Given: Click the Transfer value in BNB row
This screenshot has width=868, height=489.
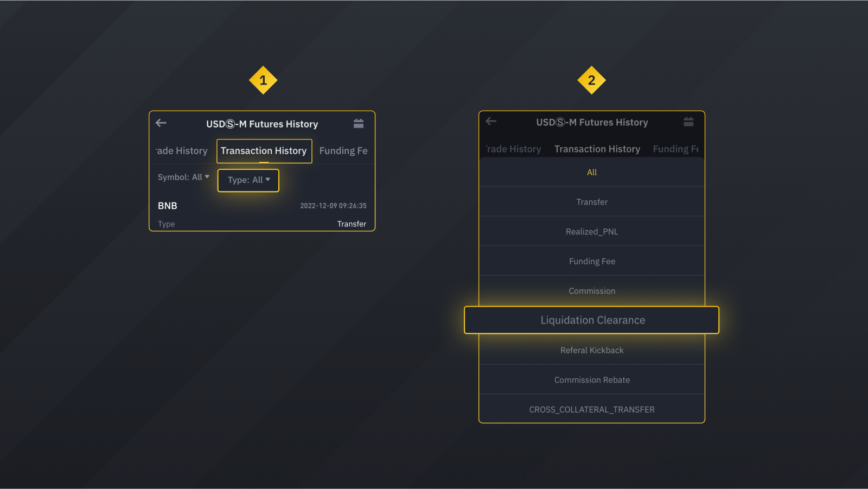Looking at the screenshot, I should pyautogui.click(x=352, y=224).
